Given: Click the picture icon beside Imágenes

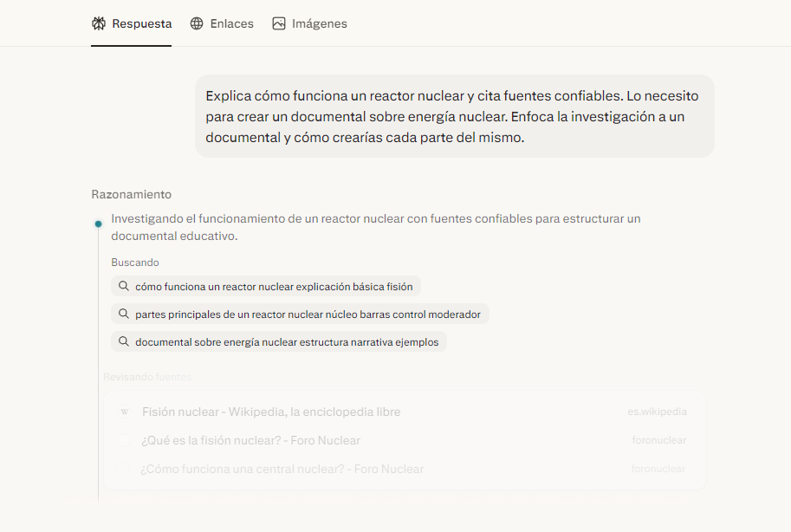Looking at the screenshot, I should pos(278,23).
